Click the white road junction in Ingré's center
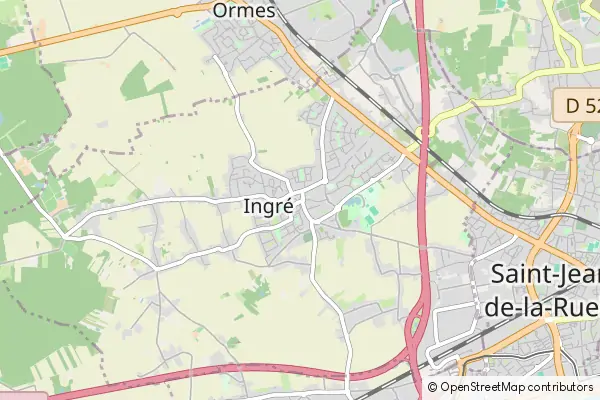 pos(302,193)
